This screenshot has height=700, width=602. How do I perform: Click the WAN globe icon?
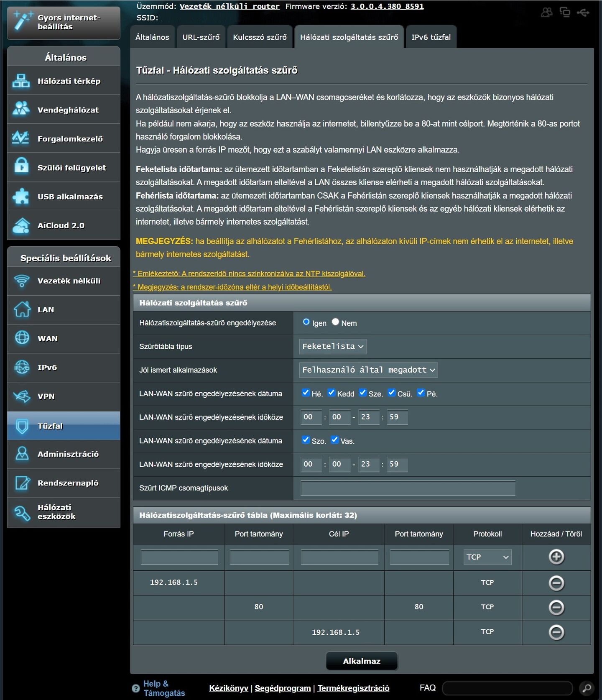[x=22, y=337]
